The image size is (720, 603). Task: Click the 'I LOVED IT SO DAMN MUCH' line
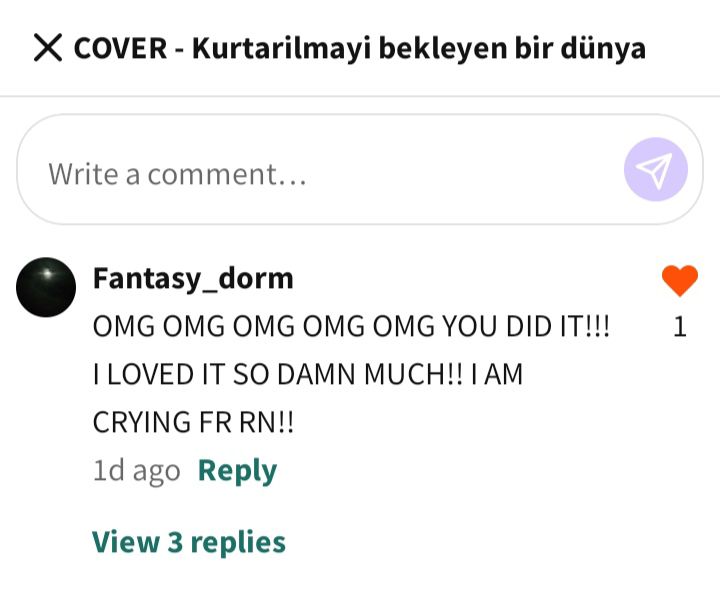coord(308,374)
